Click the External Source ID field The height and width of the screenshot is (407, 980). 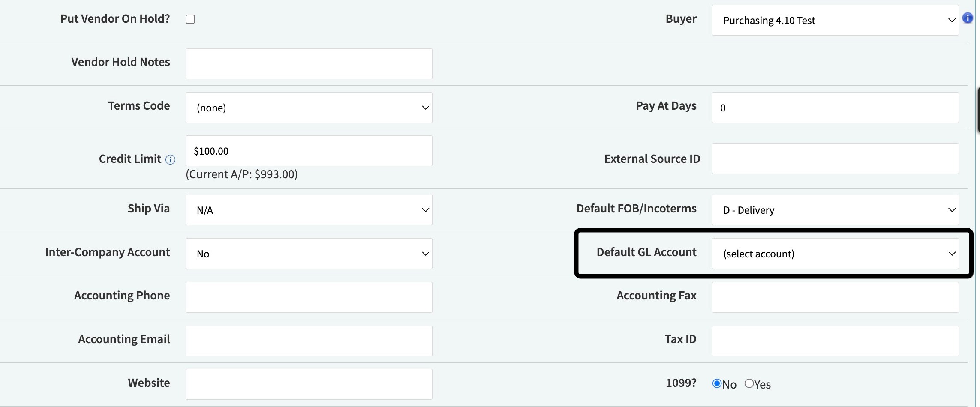pos(835,159)
